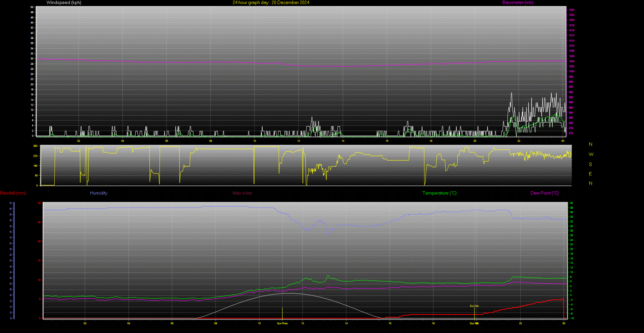
Task: Click the Sun Set label above the rainfall line
Action: pyautogui.click(x=474, y=306)
